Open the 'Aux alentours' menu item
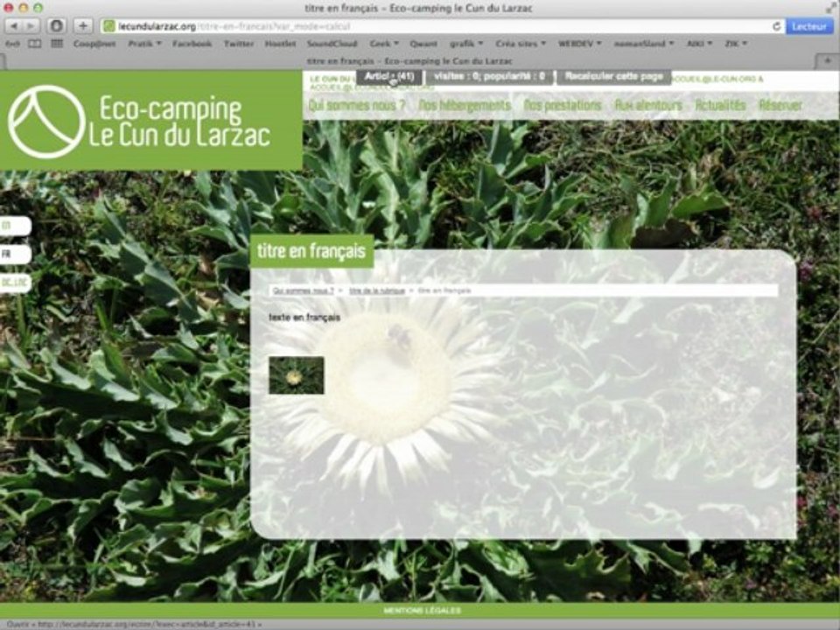Image resolution: width=840 pixels, height=630 pixels. click(648, 106)
